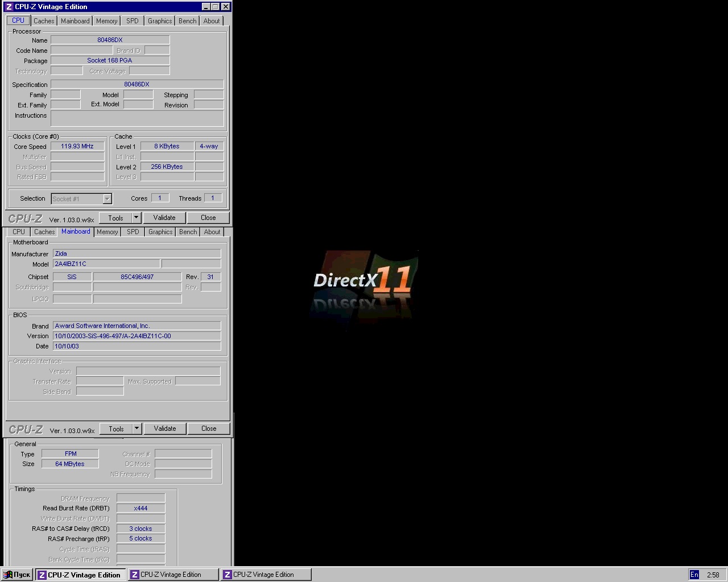The height and width of the screenshot is (582, 728).
Task: Open the About tab in the Mainboard window
Action: point(212,232)
